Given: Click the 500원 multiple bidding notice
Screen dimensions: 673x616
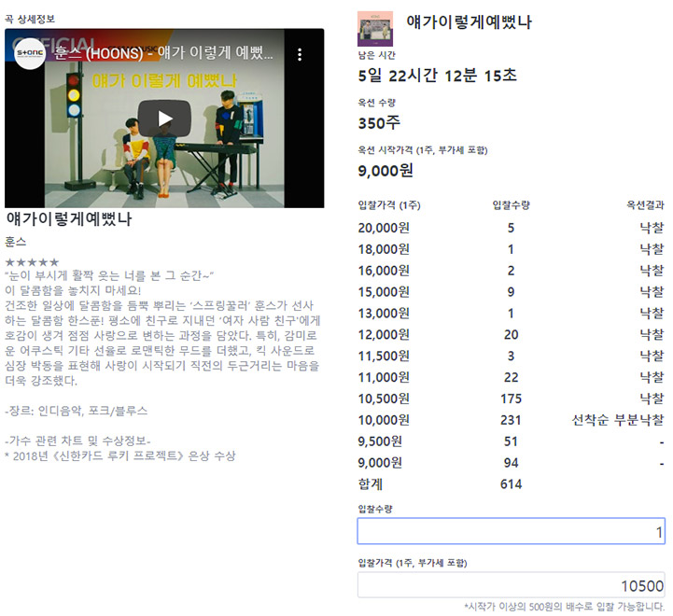Looking at the screenshot, I should click(564, 607).
